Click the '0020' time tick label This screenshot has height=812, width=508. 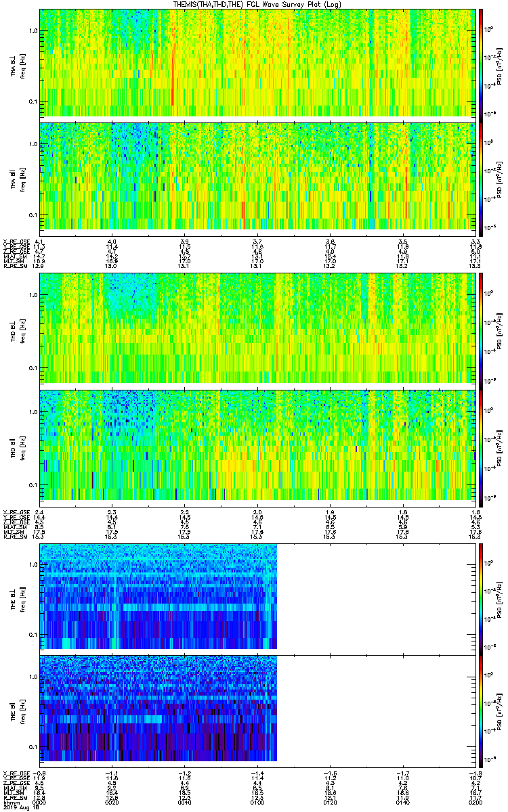(112, 803)
